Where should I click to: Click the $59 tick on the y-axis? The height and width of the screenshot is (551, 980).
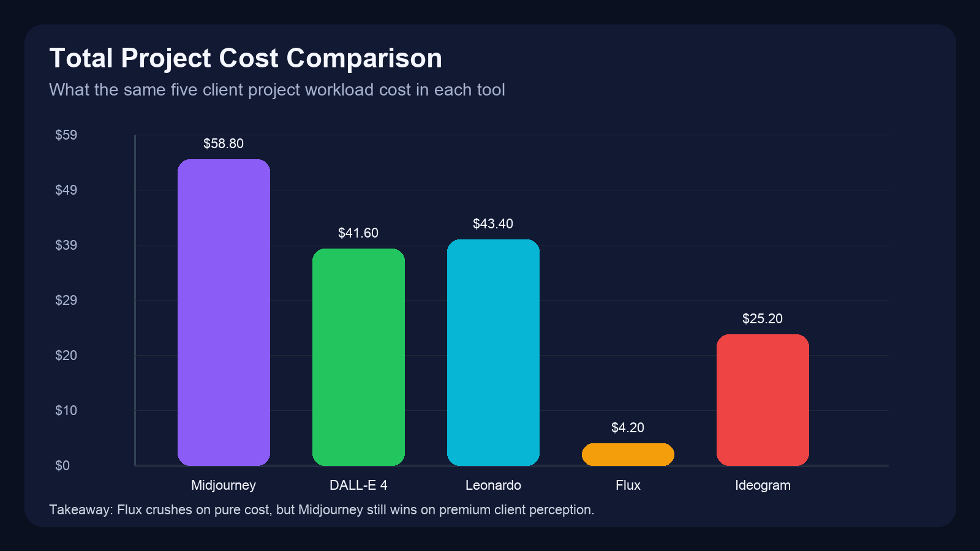point(64,135)
